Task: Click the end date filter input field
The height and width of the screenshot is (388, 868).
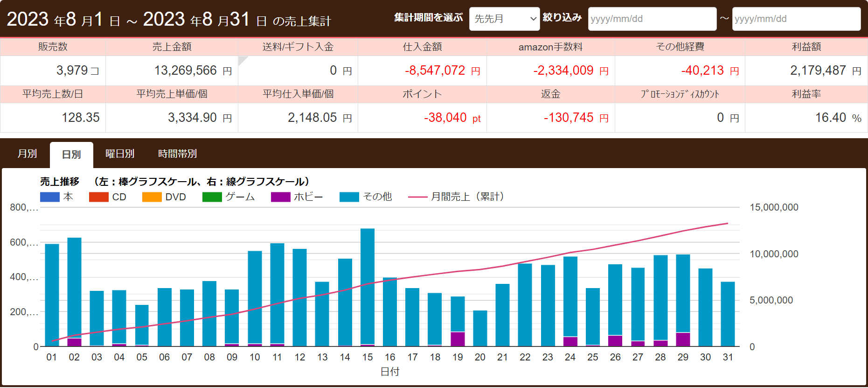Action: tap(796, 19)
